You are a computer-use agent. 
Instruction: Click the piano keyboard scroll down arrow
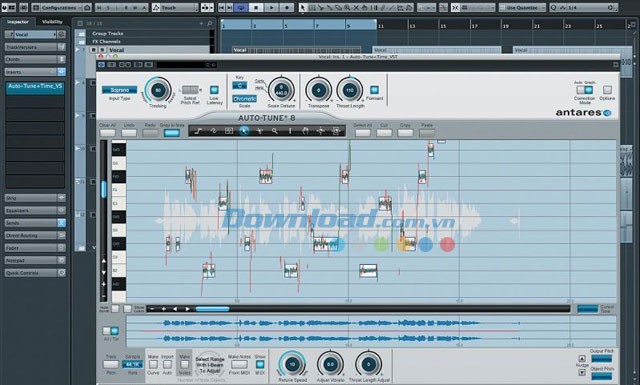(x=104, y=272)
